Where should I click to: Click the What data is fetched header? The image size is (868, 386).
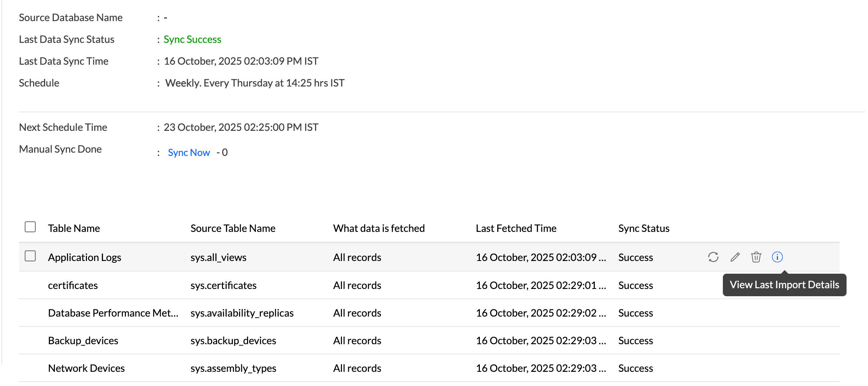click(x=379, y=228)
